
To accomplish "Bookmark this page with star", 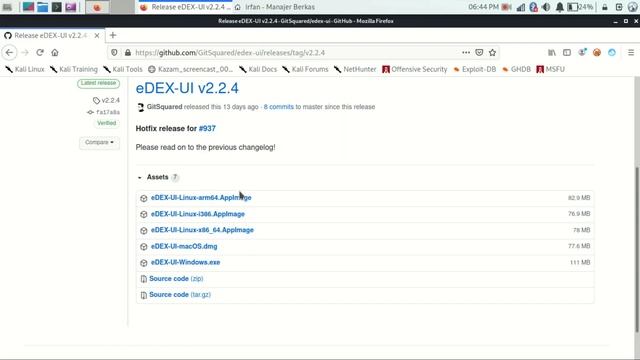I will tap(493, 53).
